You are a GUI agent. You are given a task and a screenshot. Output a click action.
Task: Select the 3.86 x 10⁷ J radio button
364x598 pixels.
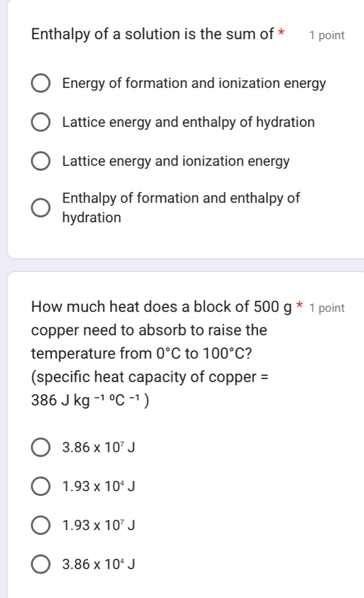click(40, 447)
